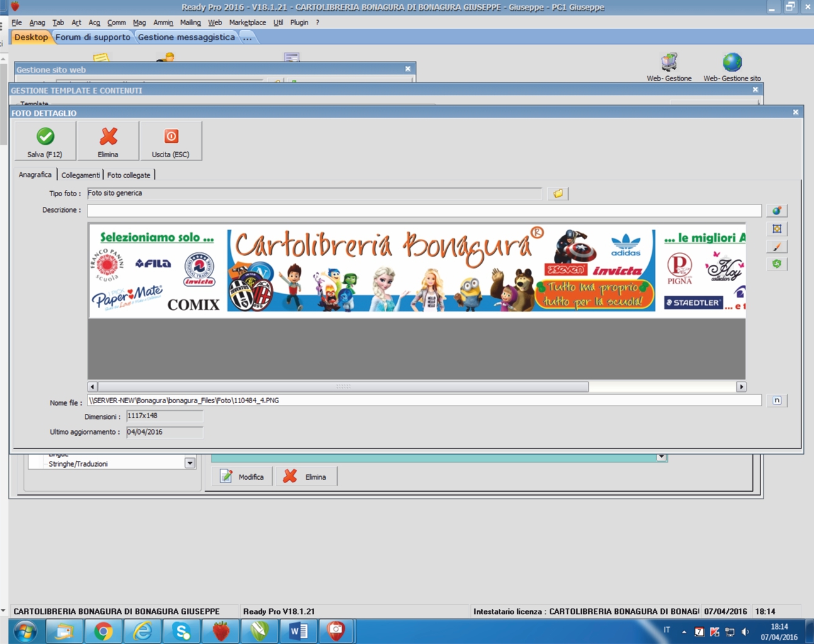Screen dimensions: 814x644
Task: Click the image preview right scroll arrow
Action: tap(741, 387)
